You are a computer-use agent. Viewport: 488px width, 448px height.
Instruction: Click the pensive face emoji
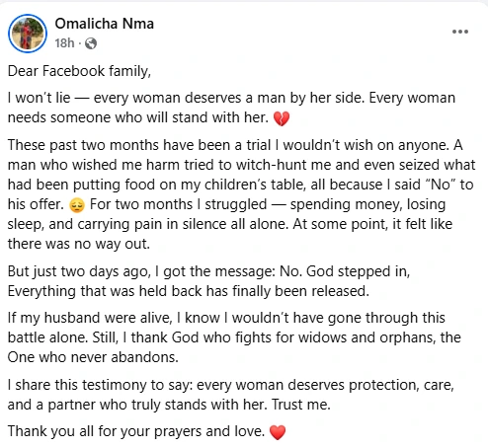pos(77,205)
